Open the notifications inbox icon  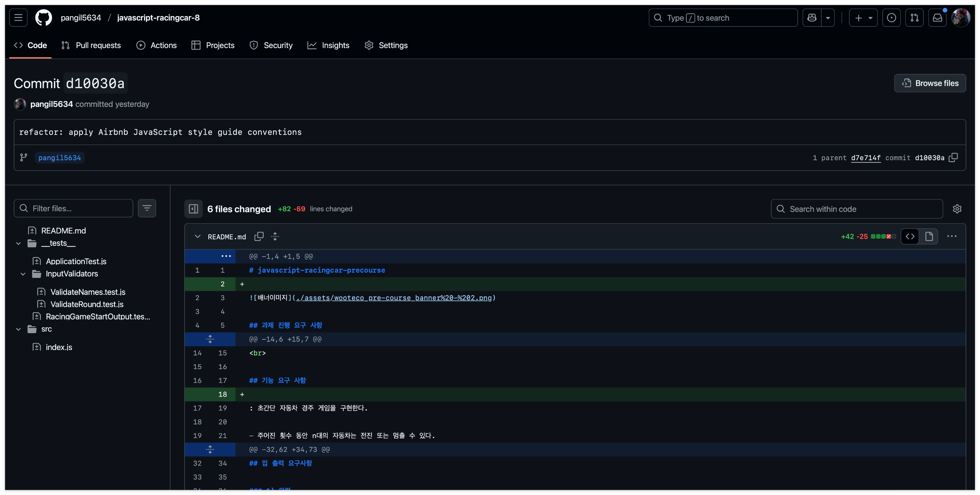click(x=937, y=18)
